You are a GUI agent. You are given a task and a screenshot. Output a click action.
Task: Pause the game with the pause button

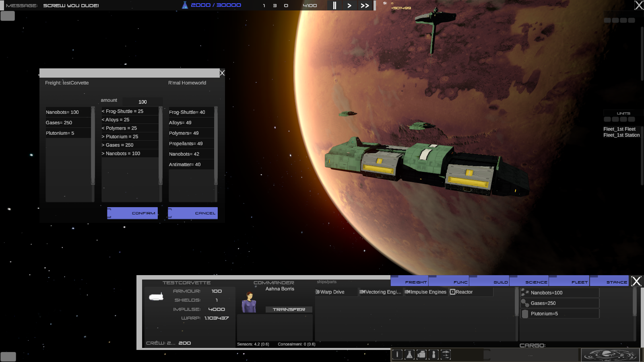tap(334, 5)
